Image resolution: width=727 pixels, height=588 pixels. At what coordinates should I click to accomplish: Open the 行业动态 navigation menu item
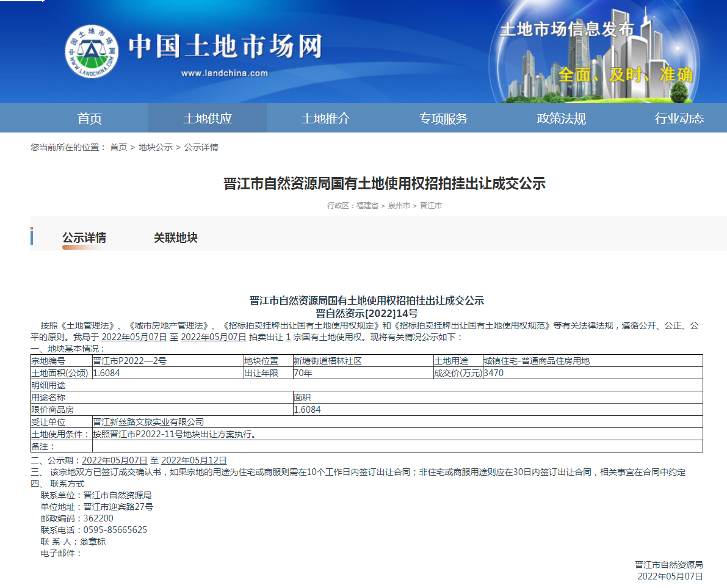click(678, 117)
